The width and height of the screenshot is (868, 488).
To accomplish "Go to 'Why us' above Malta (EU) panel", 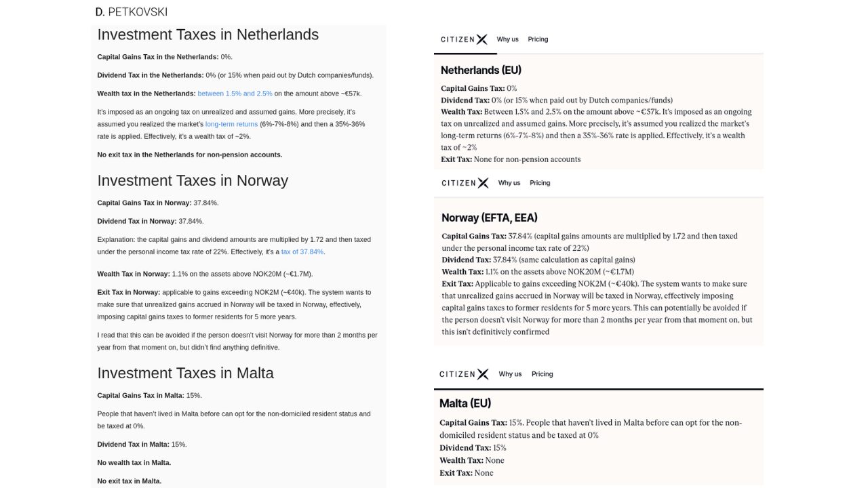I will (510, 374).
